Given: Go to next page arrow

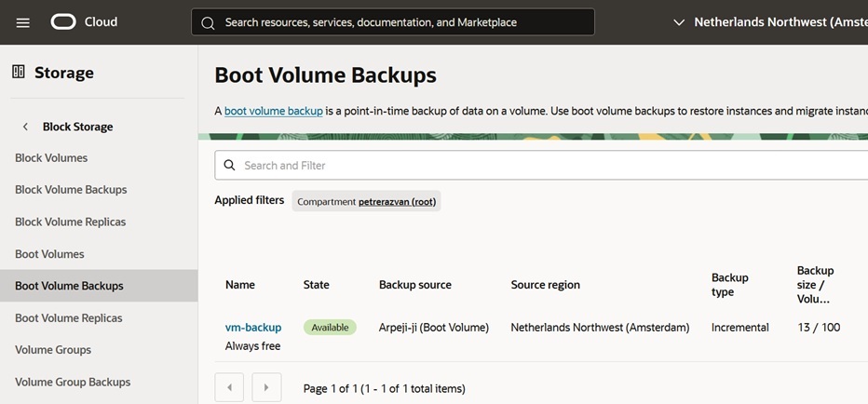Looking at the screenshot, I should [266, 387].
